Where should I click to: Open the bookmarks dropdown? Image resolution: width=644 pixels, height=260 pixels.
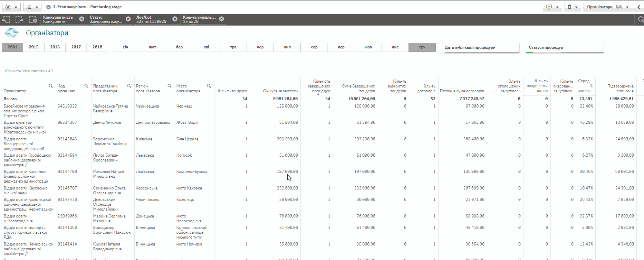[x=573, y=7]
